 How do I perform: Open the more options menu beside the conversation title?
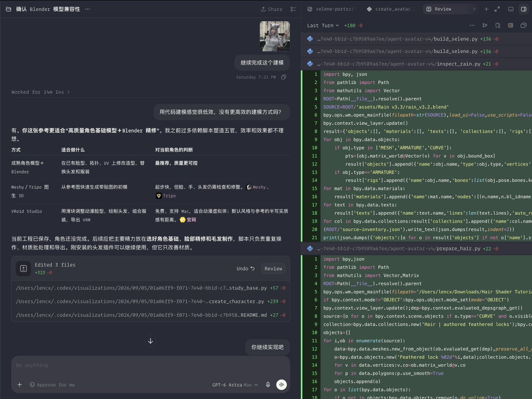pyautogui.click(x=87, y=9)
